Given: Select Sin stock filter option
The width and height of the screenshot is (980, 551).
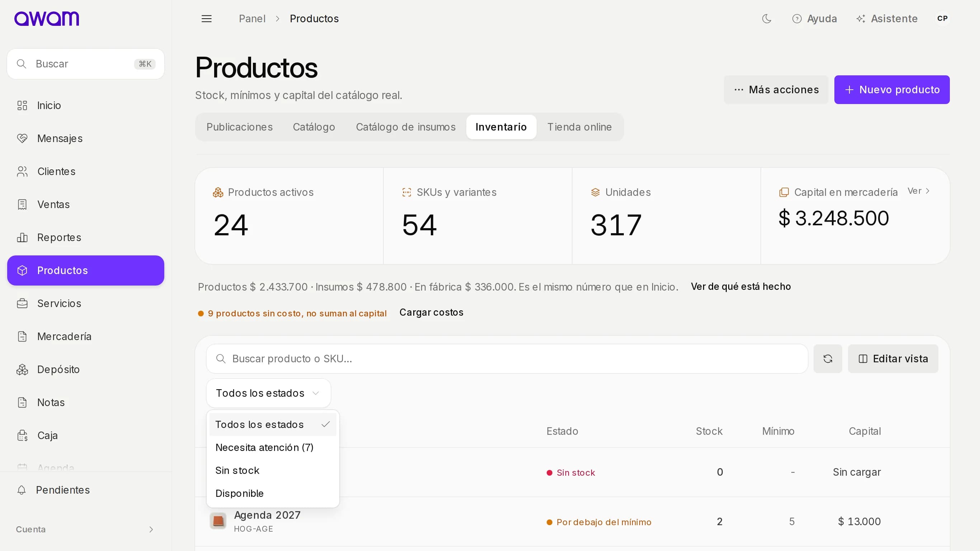Looking at the screenshot, I should pyautogui.click(x=272, y=471).
